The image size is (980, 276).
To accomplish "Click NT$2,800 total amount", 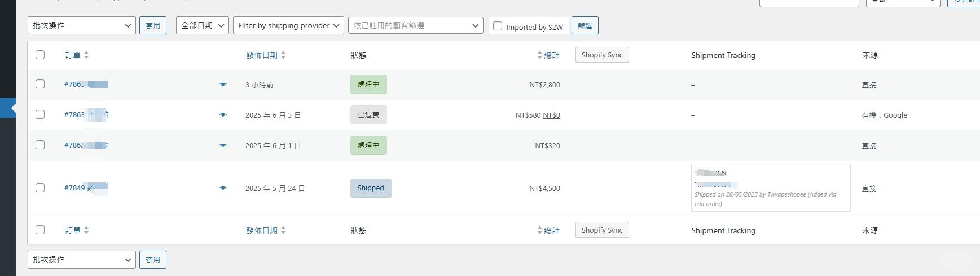I will pyautogui.click(x=544, y=85).
